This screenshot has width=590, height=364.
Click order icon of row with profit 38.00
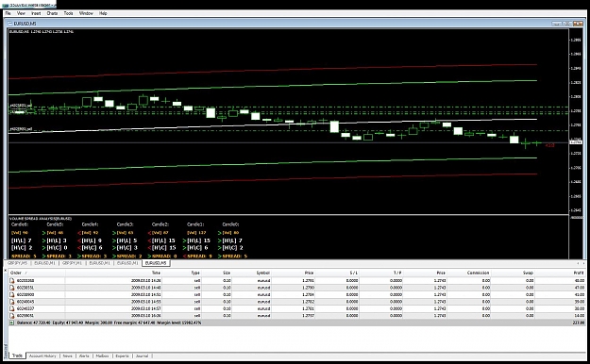click(x=12, y=308)
